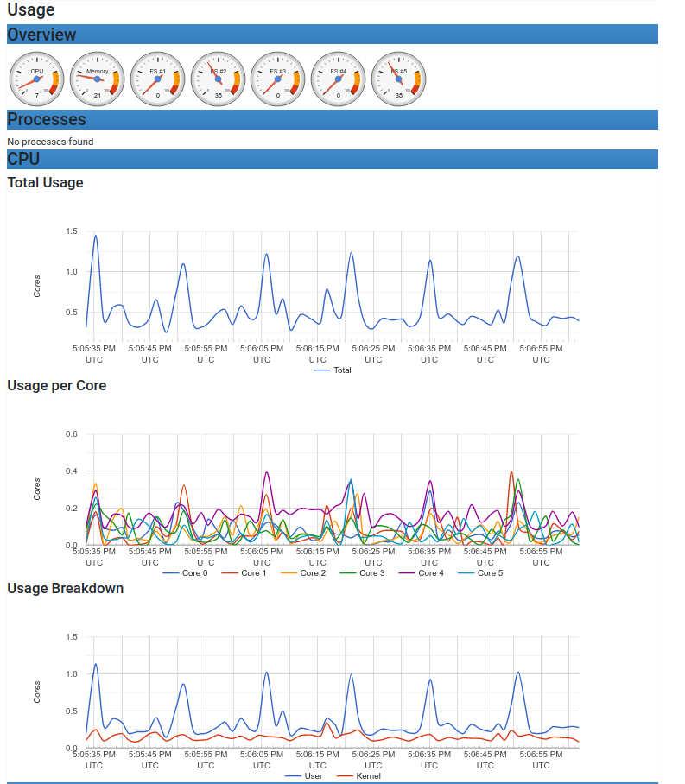Click the Memory gauge dial
The height and width of the screenshot is (784, 685).
[98, 79]
